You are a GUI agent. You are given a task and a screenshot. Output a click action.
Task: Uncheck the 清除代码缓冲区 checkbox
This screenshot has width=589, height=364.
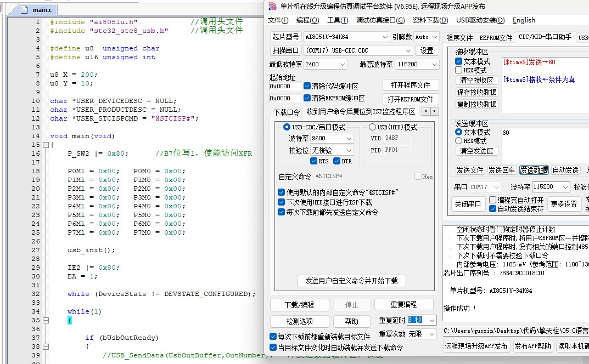(307, 86)
